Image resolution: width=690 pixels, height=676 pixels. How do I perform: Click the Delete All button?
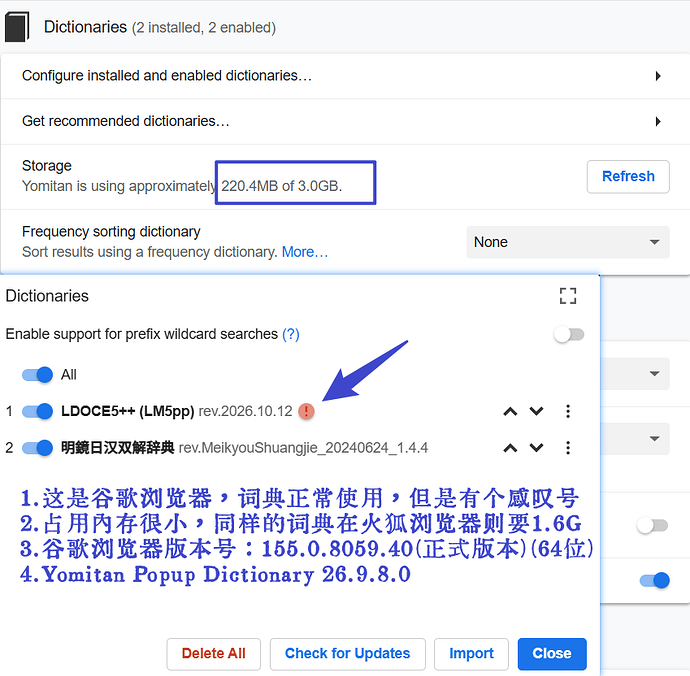pos(213,654)
